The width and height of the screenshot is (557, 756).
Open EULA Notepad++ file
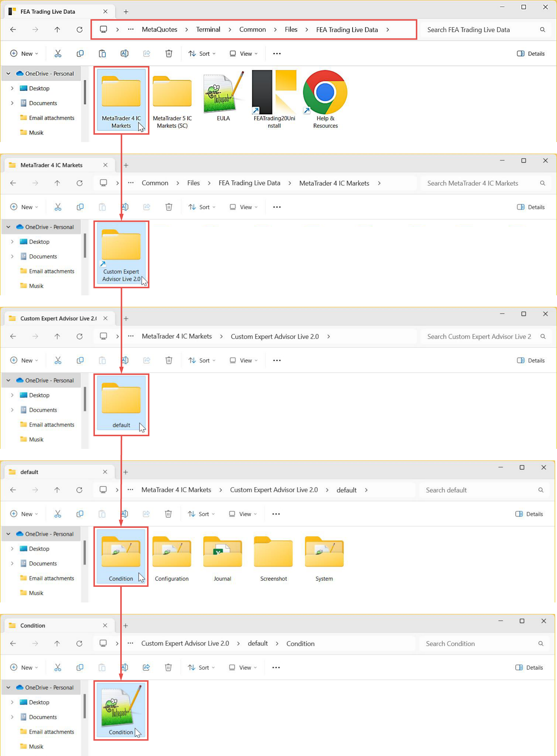223,96
